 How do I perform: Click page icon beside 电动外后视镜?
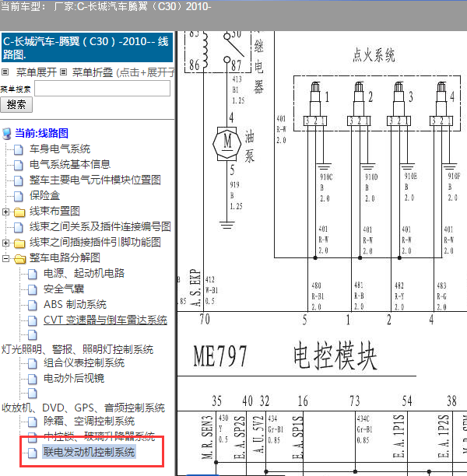[33, 379]
